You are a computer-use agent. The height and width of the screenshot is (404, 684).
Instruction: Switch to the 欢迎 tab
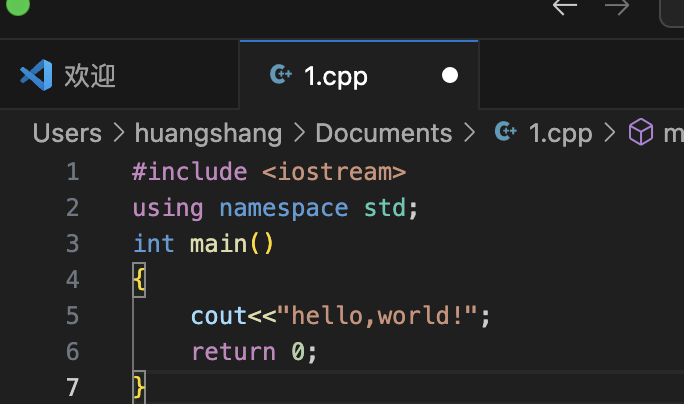pyautogui.click(x=90, y=75)
